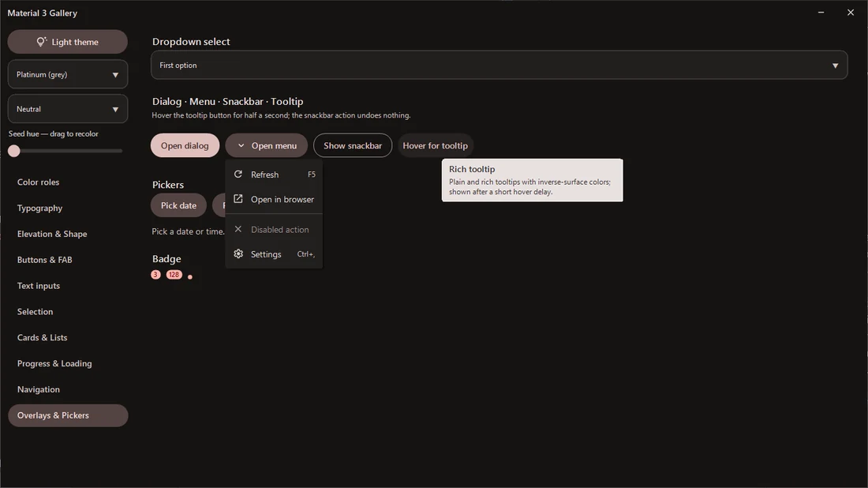Open the Neutral variant dropdown
This screenshot has width=868, height=488.
[x=68, y=108]
